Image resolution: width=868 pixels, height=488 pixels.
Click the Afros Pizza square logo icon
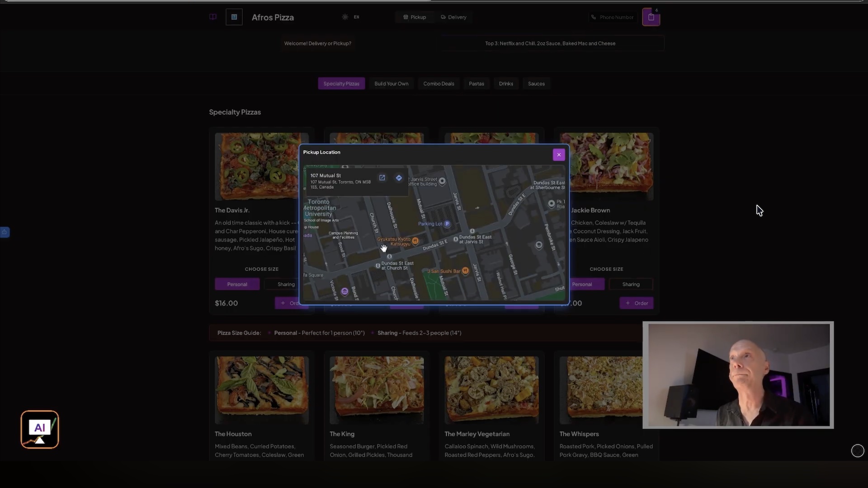pos(234,17)
